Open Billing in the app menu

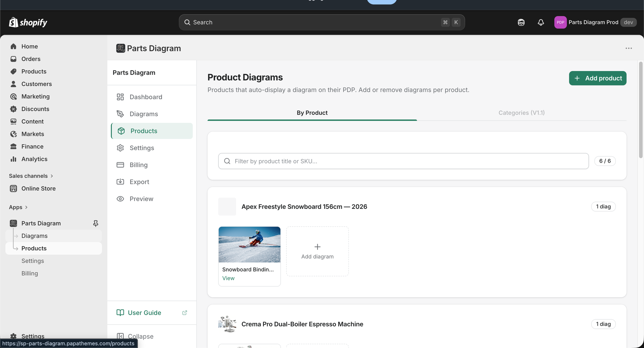pyautogui.click(x=152, y=165)
